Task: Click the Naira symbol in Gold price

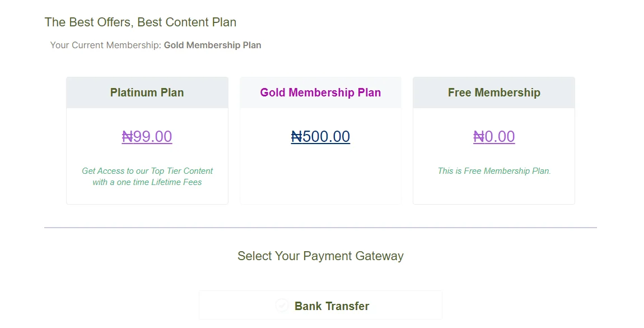Action: point(297,136)
